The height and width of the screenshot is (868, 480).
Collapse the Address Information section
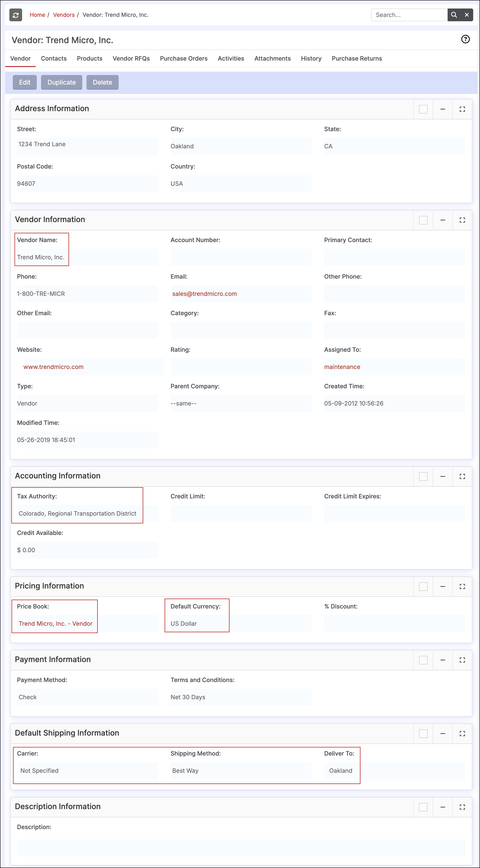pos(443,109)
